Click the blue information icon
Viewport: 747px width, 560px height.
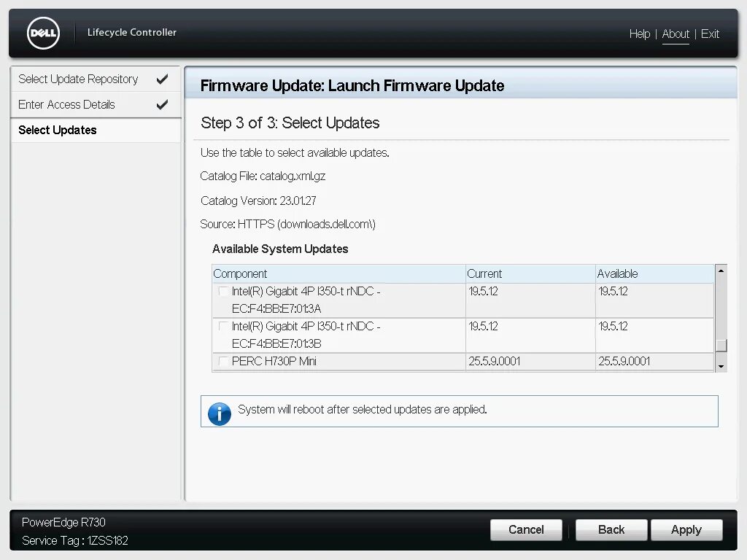(219, 413)
